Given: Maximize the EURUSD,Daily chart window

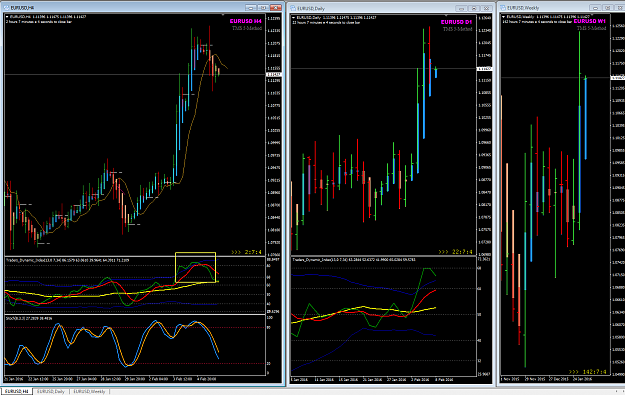Looking at the screenshot, I should click(x=474, y=8).
